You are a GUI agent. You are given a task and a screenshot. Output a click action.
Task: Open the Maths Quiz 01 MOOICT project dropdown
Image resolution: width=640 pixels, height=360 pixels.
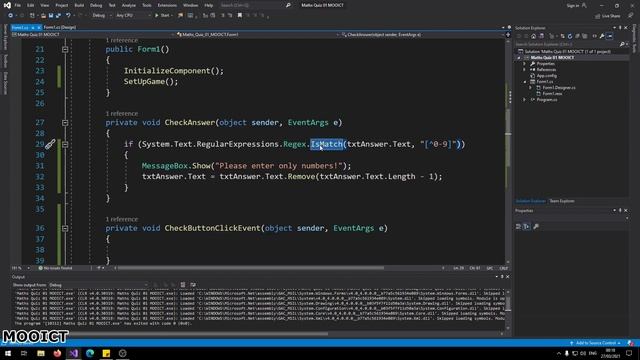point(93,35)
